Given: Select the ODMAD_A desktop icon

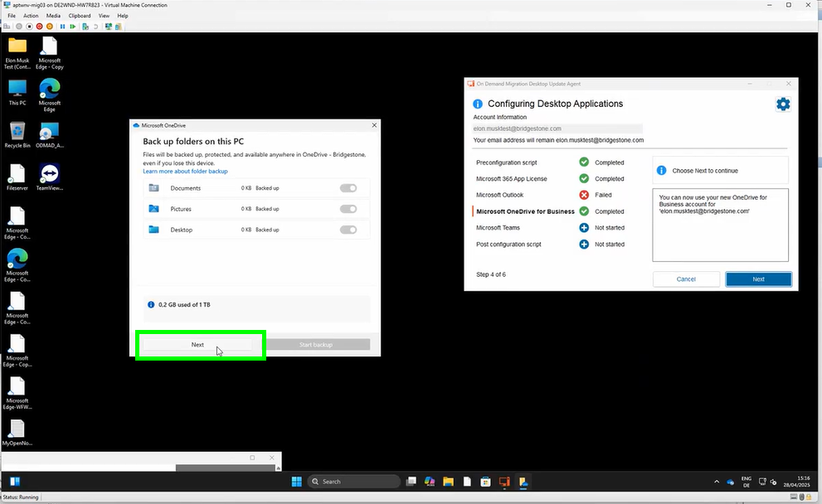Looking at the screenshot, I should pos(49,134).
